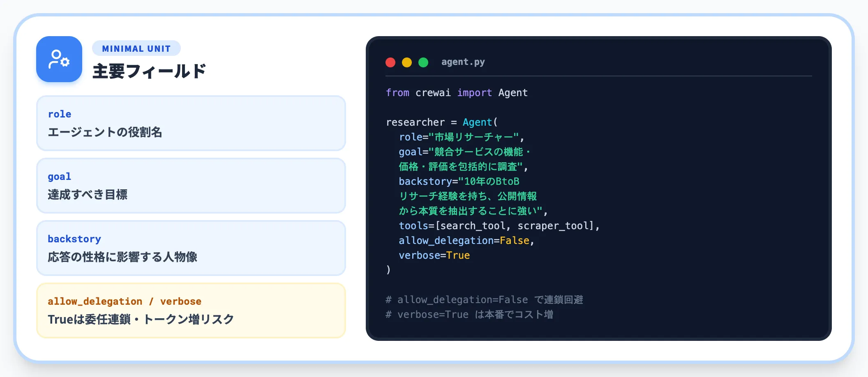Open the goal field card
Viewport: 868px width, 377px height.
191,186
